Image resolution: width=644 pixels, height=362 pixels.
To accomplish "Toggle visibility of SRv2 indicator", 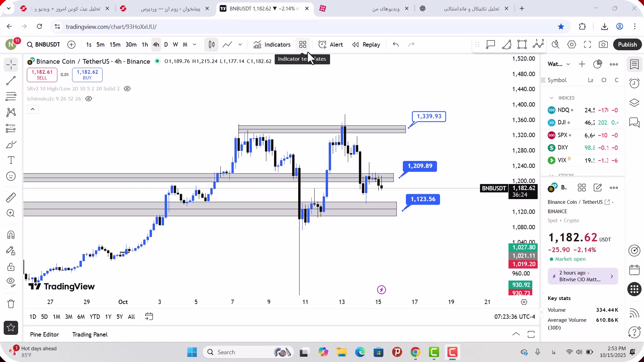I will 127,89.
